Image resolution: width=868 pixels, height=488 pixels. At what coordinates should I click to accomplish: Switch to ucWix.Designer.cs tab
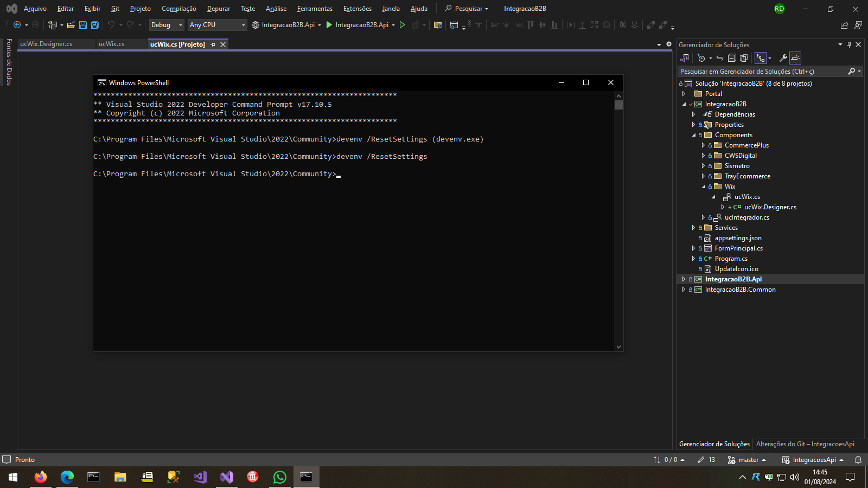tap(46, 44)
